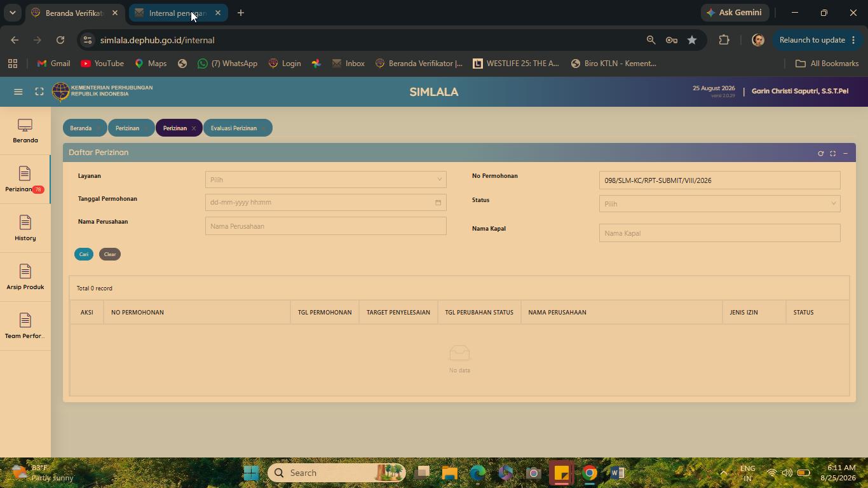This screenshot has height=488, width=868.
Task: Open Beranda in the sidebar
Action: pyautogui.click(x=25, y=132)
